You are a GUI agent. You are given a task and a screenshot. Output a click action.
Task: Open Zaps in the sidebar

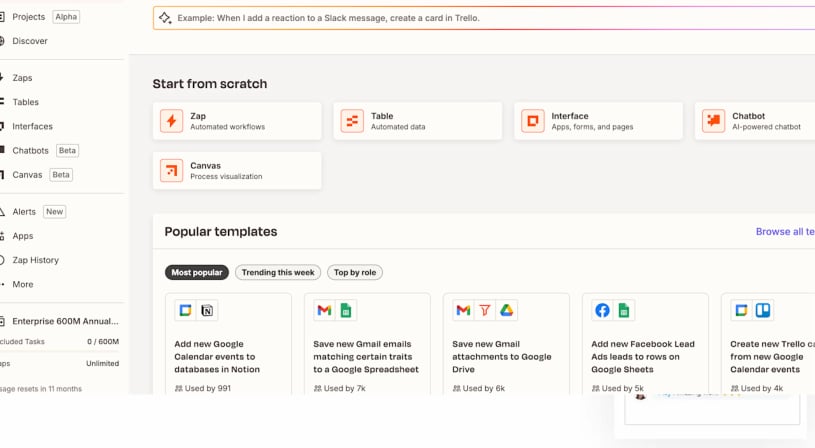point(22,78)
